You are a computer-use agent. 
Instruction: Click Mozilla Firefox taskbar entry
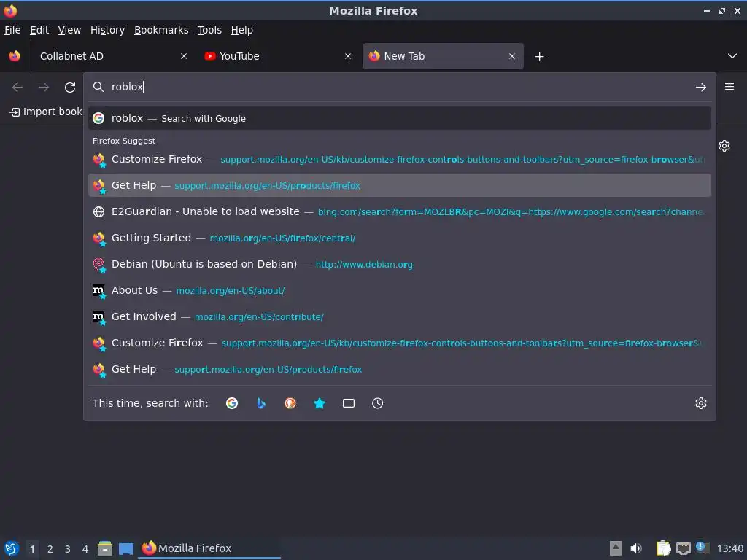[209, 548]
